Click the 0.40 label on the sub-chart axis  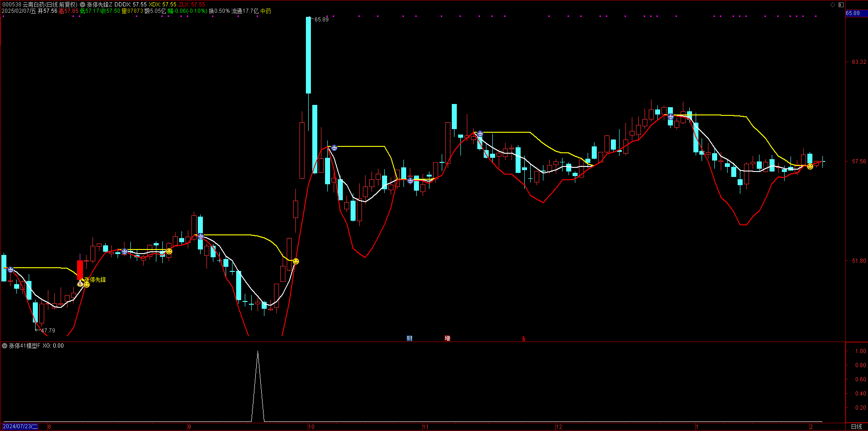pyautogui.click(x=861, y=394)
